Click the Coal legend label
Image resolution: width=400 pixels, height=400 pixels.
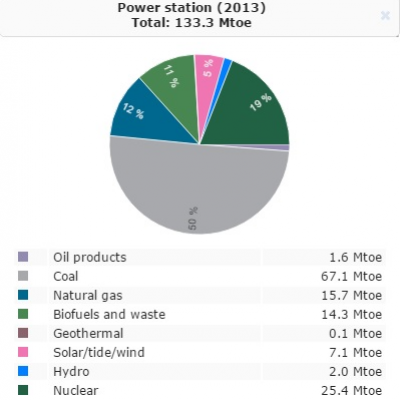pyautogui.click(x=66, y=276)
